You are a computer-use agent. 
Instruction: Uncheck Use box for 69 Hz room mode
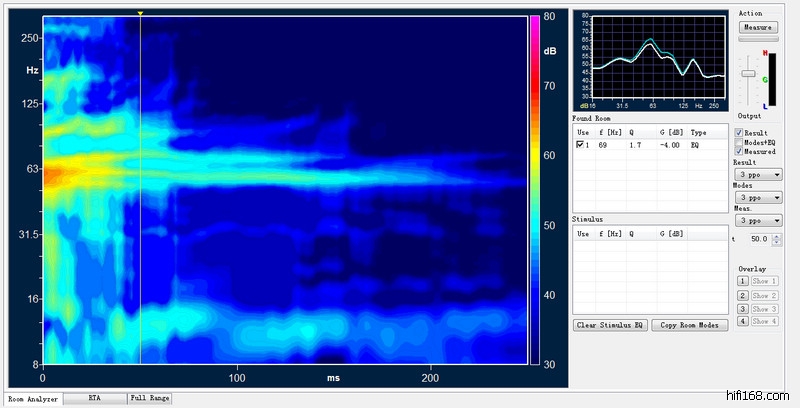click(581, 145)
